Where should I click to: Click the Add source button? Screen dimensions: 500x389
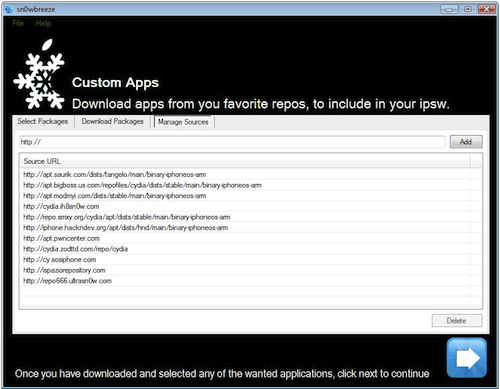(x=466, y=142)
